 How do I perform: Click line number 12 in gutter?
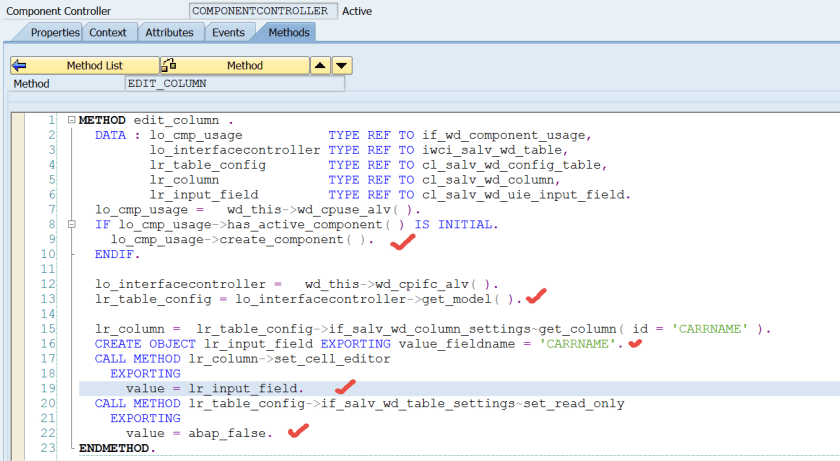point(48,284)
